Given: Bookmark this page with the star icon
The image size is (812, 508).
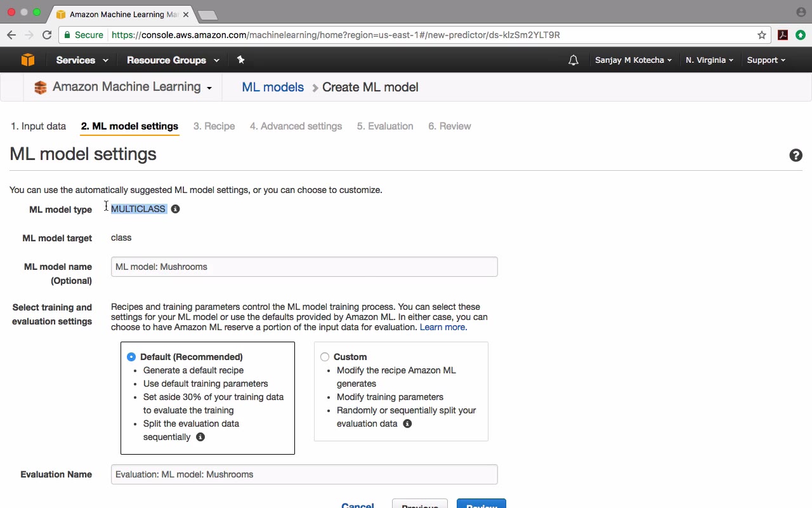Looking at the screenshot, I should pyautogui.click(x=762, y=35).
